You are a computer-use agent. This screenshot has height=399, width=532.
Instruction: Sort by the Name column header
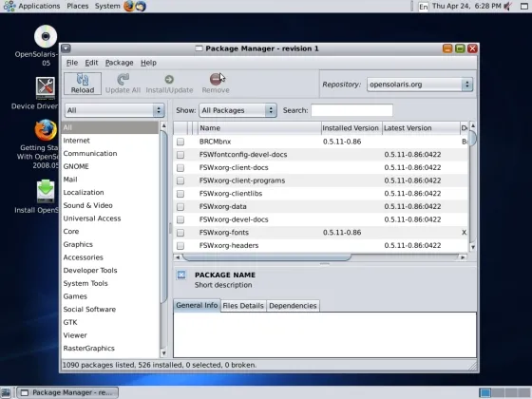259,128
